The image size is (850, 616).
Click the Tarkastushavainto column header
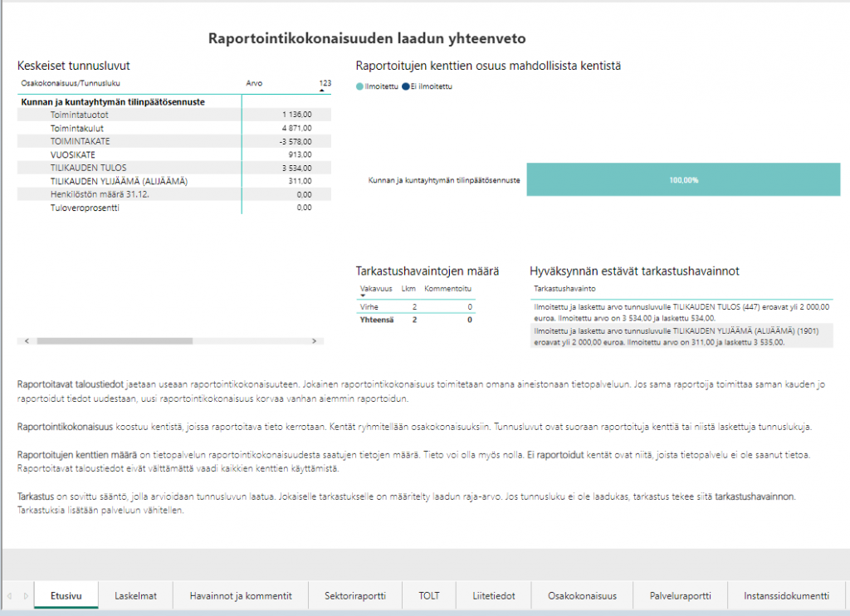pyautogui.click(x=564, y=289)
